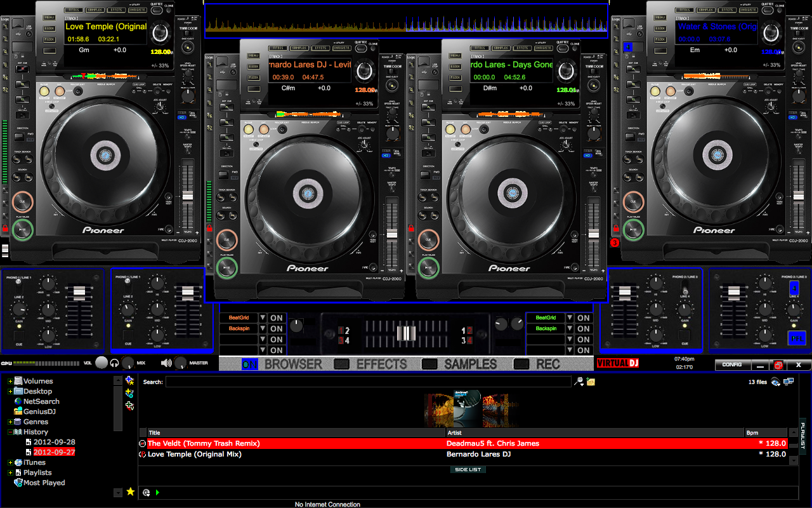
Task: Click the yellow favorite star below the scrollbar
Action: pyautogui.click(x=129, y=491)
